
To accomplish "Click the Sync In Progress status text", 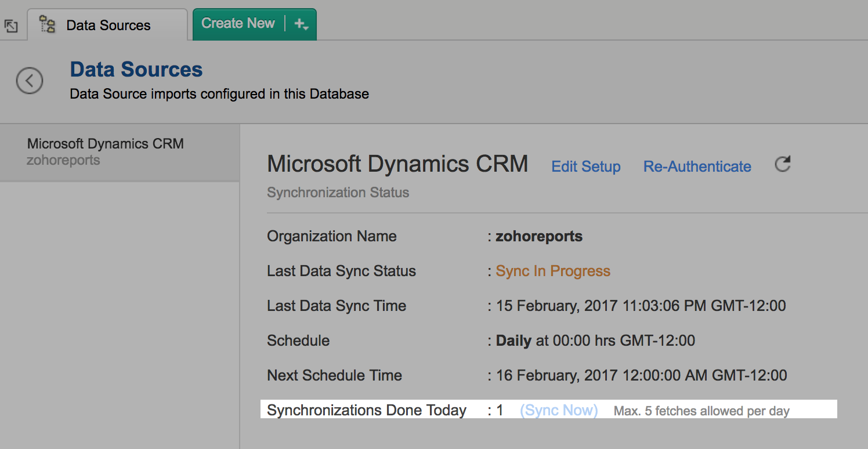I will click(x=552, y=271).
